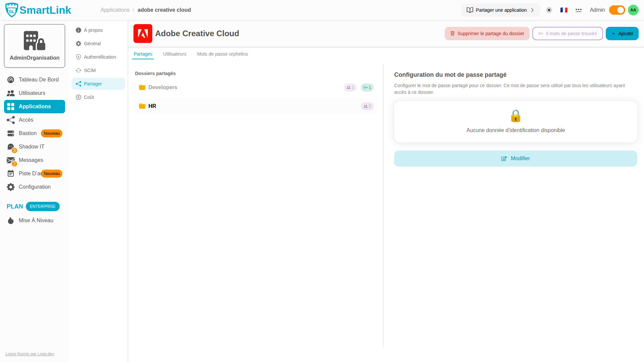Click Modifier to edit shared password
The image size is (644, 362).
516,158
